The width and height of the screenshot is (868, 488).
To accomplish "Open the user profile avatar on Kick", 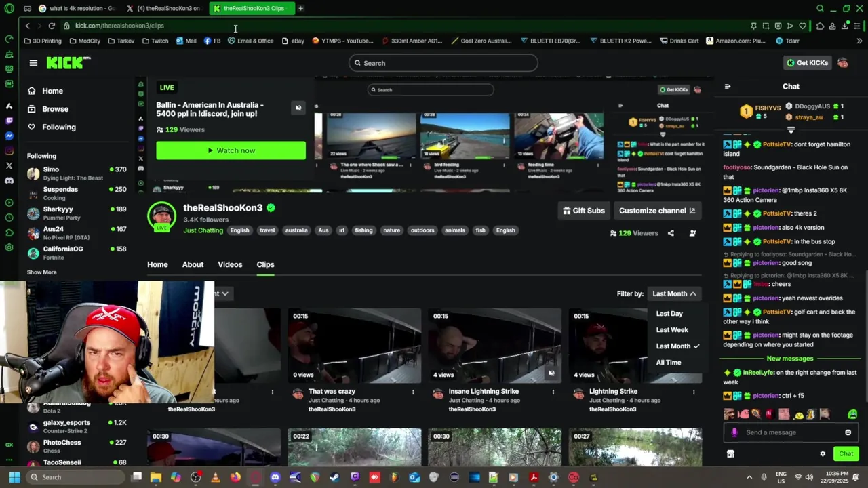I will click(x=843, y=63).
